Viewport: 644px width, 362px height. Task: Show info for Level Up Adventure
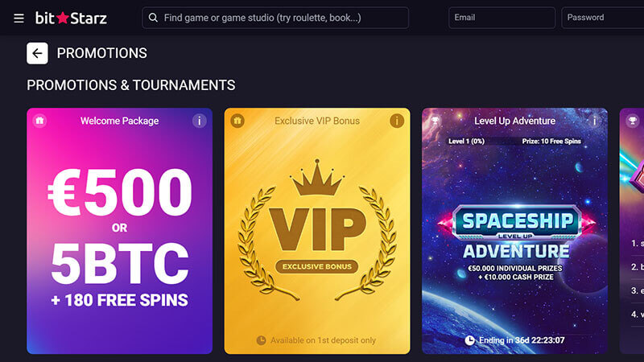pos(594,121)
